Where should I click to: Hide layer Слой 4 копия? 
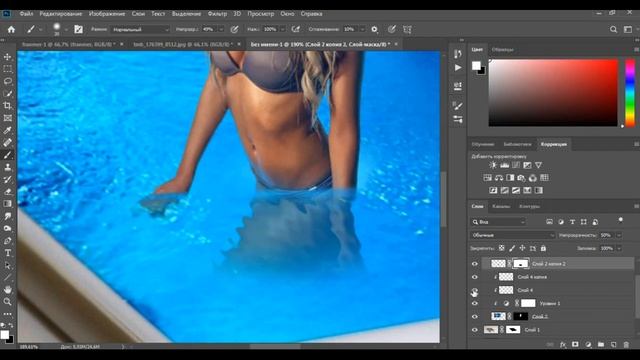475,277
